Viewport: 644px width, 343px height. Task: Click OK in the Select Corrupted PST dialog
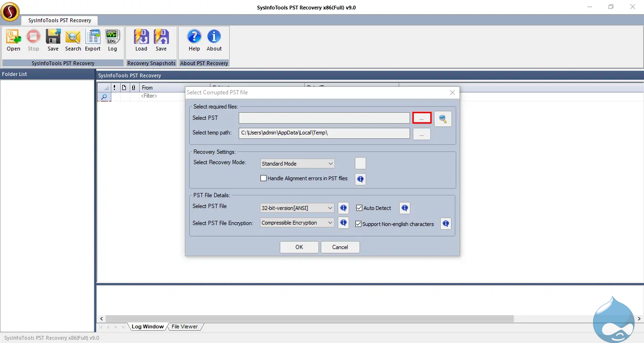pos(299,247)
